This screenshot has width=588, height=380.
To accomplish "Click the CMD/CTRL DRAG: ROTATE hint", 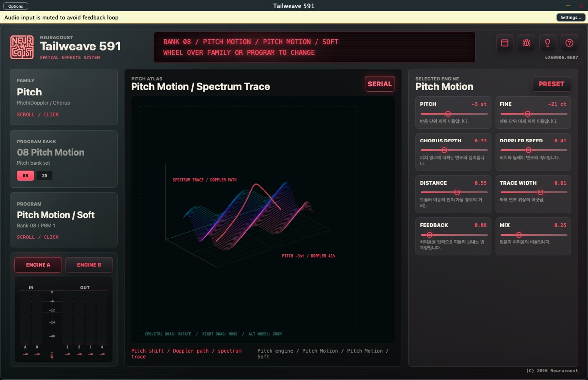I will point(168,334).
